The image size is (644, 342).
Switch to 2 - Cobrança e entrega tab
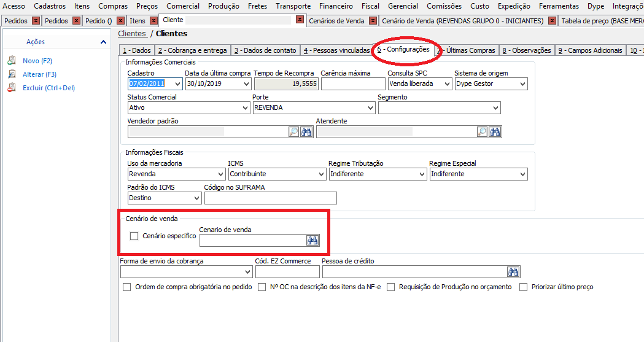tap(193, 50)
